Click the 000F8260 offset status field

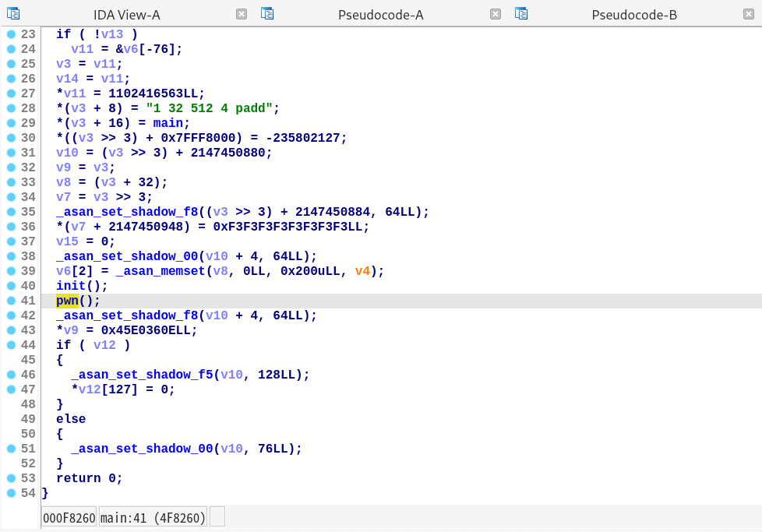69,517
